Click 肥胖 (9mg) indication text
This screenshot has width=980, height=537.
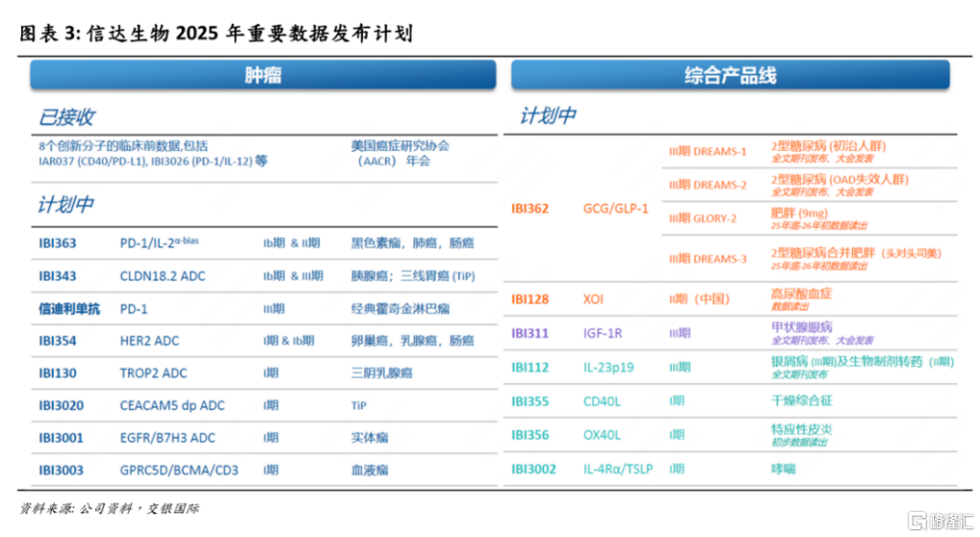(798, 214)
